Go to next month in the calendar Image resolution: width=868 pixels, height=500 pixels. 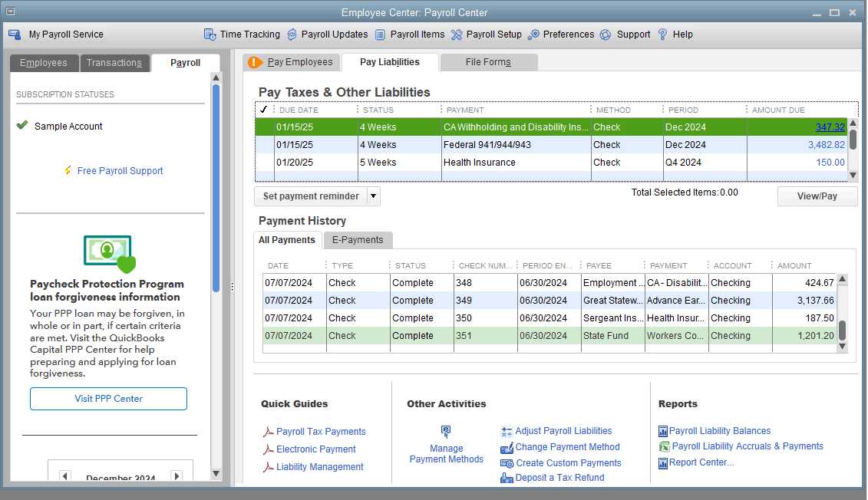[177, 475]
